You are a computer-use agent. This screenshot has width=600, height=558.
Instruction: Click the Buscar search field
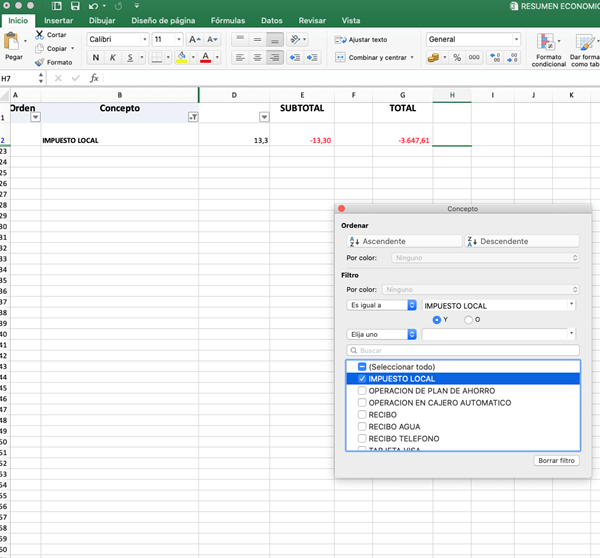[x=462, y=351]
